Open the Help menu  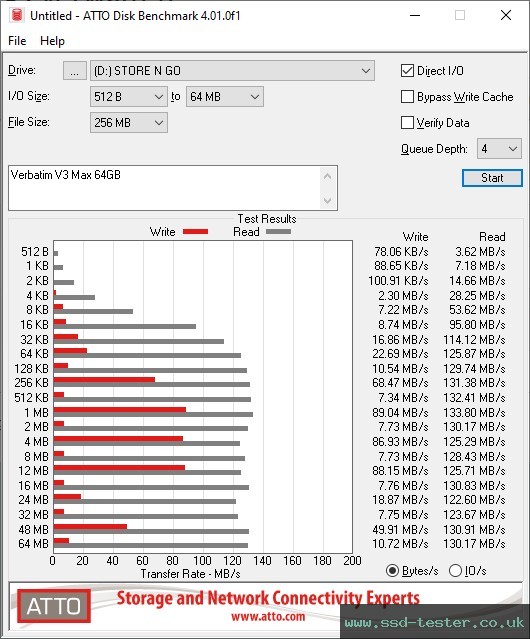[52, 41]
